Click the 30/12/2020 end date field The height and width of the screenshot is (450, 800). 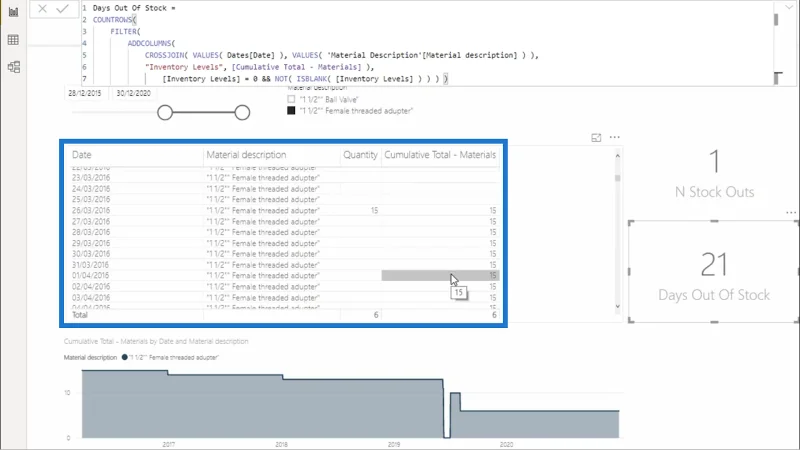pos(134,93)
